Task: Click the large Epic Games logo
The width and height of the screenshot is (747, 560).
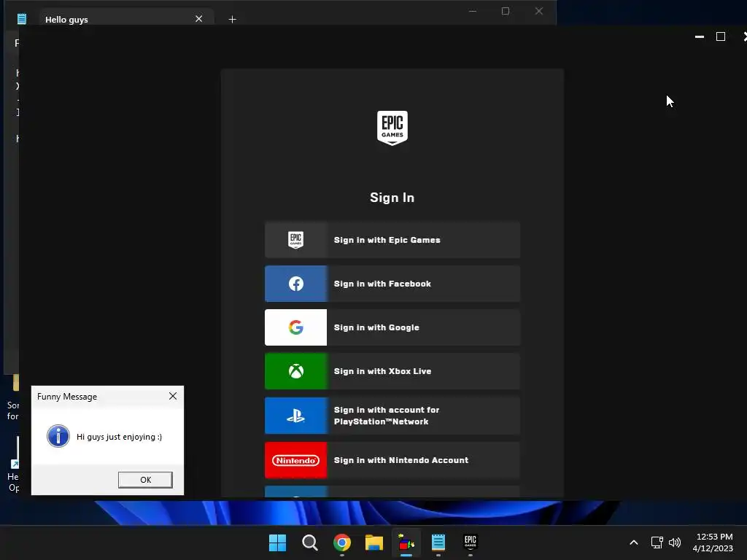Action: point(392,128)
